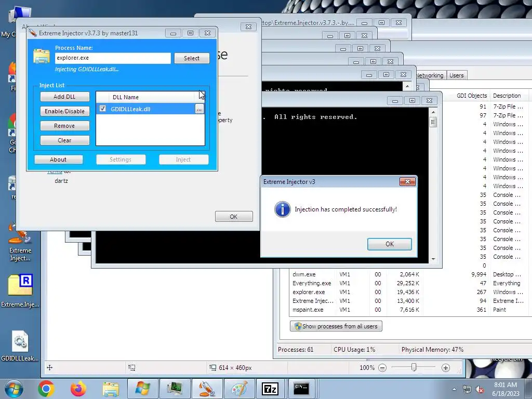This screenshot has height=399, width=532.
Task: Open the Windows Start menu
Action: pyautogui.click(x=14, y=389)
